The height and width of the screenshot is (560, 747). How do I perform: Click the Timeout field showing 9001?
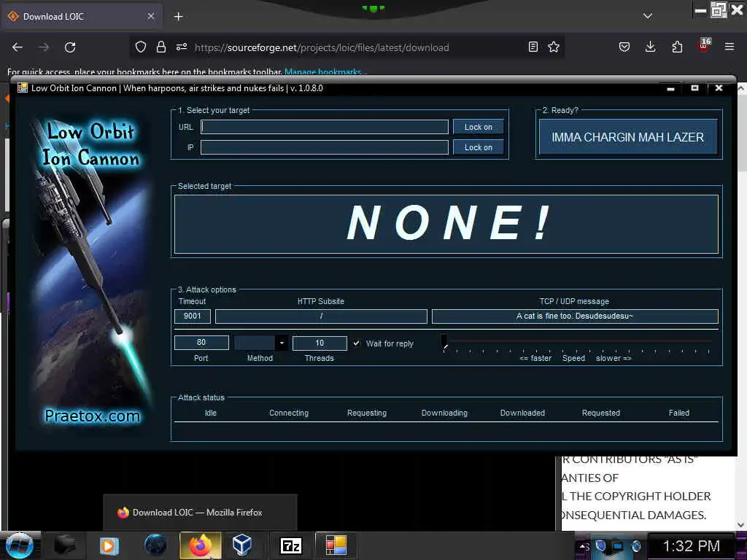[x=193, y=316]
